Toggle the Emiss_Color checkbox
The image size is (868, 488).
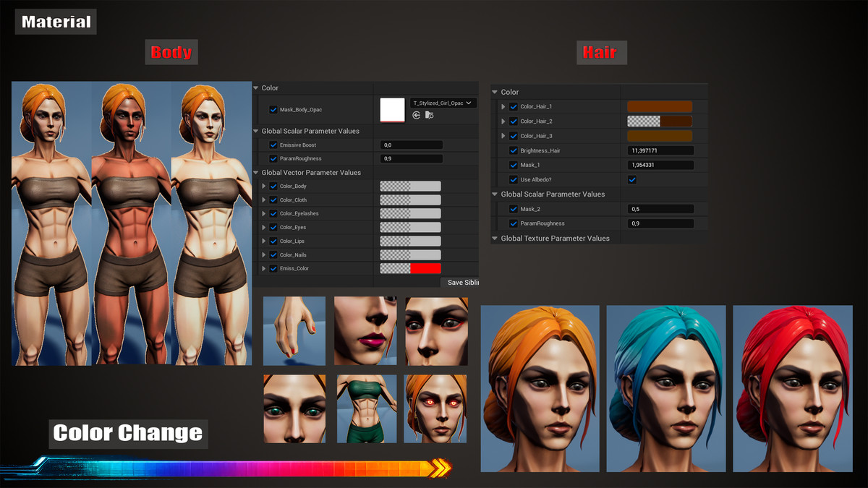(x=273, y=269)
